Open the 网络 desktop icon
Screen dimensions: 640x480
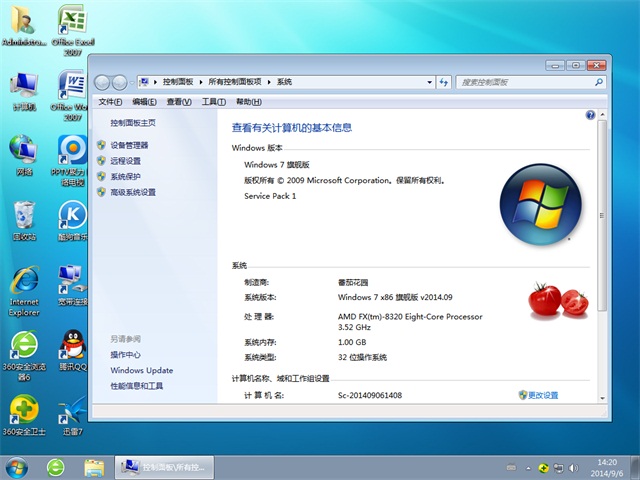tap(24, 155)
